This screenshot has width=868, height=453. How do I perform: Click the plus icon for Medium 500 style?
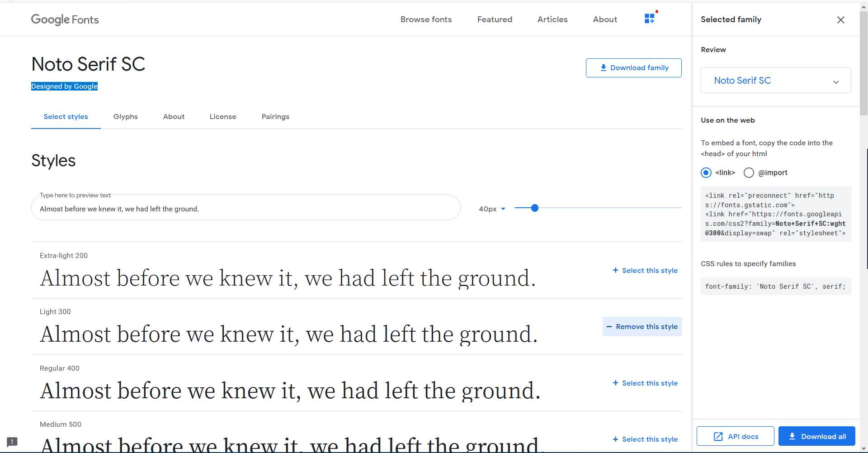tap(615, 439)
